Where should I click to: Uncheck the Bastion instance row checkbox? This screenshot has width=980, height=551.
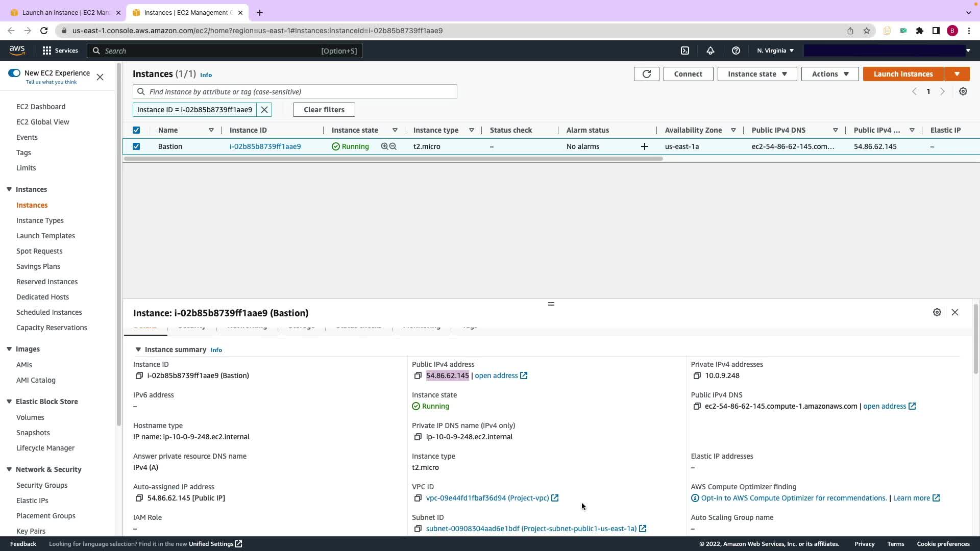tap(136, 146)
